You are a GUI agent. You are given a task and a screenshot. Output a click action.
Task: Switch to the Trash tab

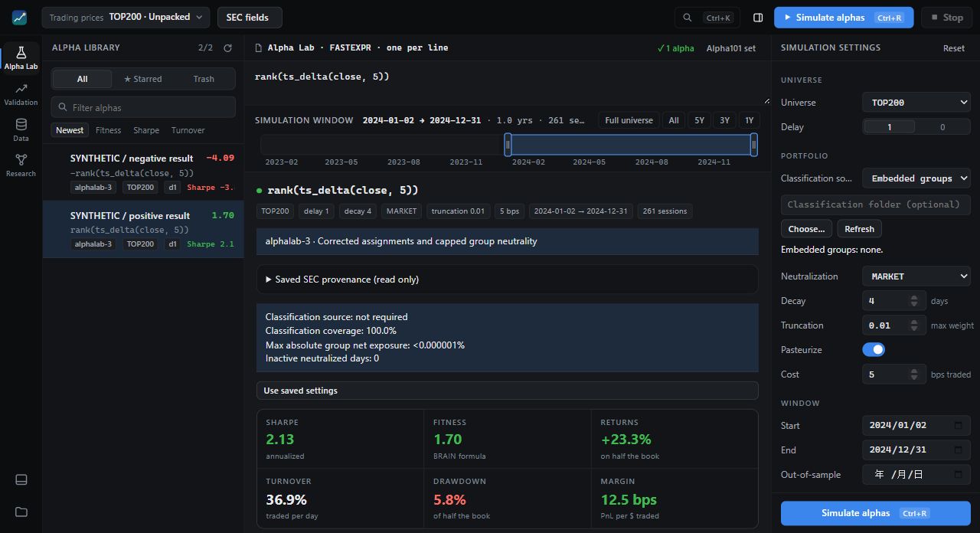click(204, 79)
